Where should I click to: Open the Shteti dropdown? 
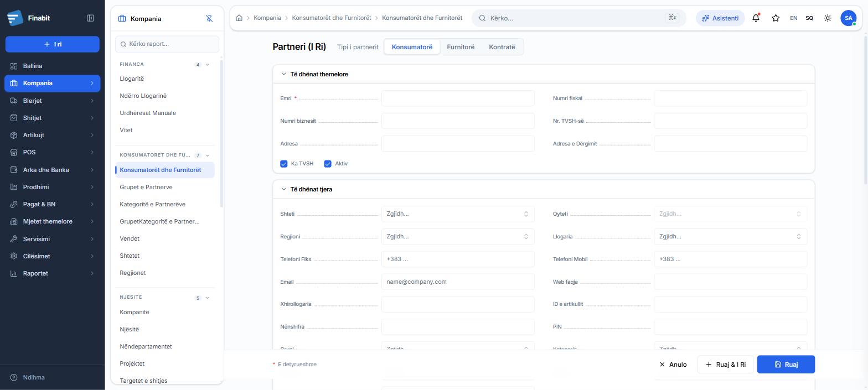pyautogui.click(x=458, y=214)
